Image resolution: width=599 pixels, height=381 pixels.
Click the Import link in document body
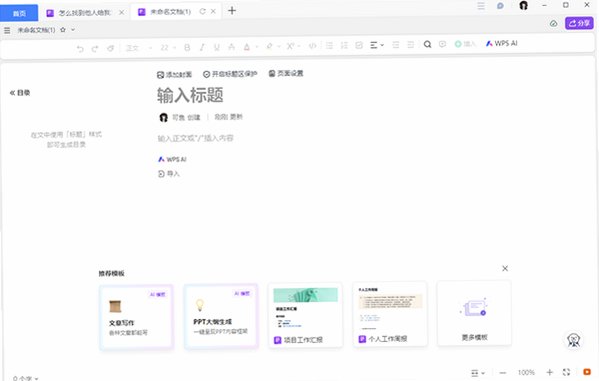[168, 174]
